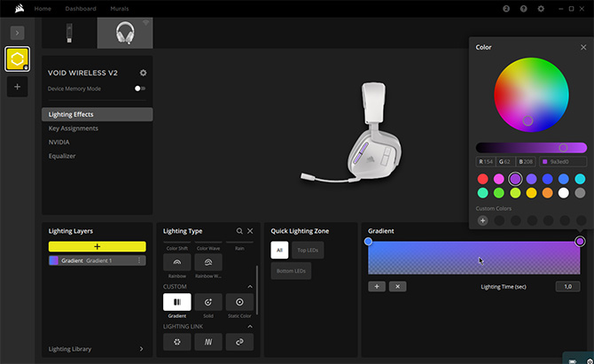Remove gradient stop with X button
The height and width of the screenshot is (364, 594).
[397, 286]
